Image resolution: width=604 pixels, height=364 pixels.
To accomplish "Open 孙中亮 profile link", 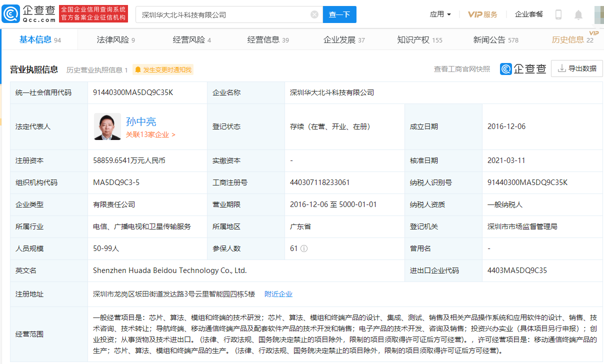I will point(141,121).
